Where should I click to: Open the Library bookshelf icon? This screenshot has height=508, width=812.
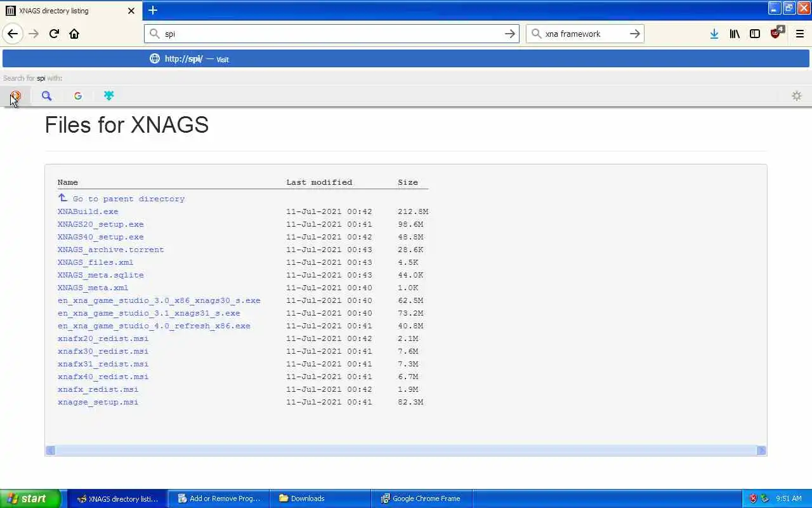click(735, 34)
